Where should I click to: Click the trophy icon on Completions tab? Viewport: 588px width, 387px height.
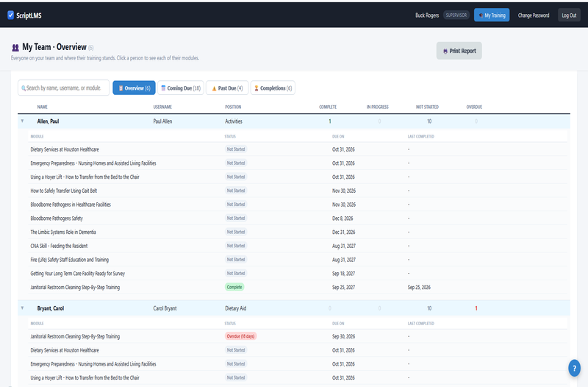coord(257,88)
